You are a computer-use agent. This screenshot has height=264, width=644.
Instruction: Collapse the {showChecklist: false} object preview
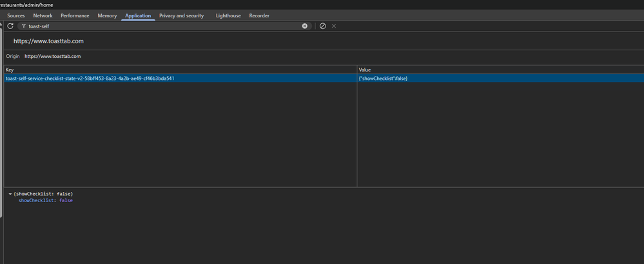(x=10, y=194)
